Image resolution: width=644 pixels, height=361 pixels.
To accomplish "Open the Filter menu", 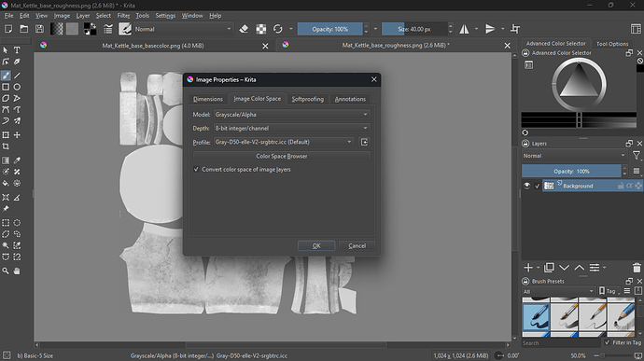I will (123, 16).
